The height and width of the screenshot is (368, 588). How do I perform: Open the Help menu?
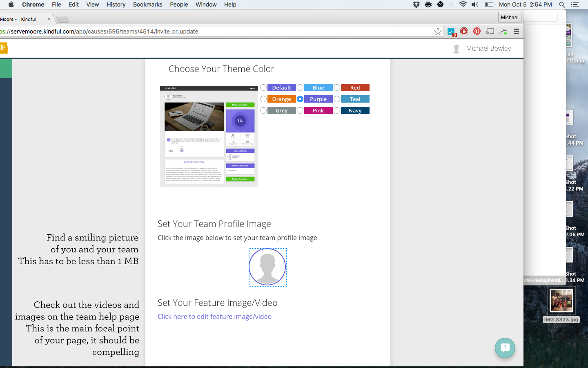(x=230, y=4)
